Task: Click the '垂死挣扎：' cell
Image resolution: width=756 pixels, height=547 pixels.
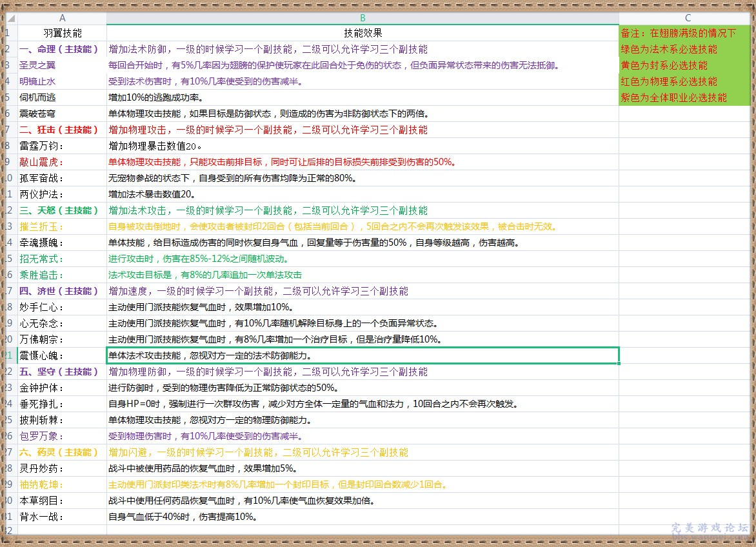Action: (62, 404)
